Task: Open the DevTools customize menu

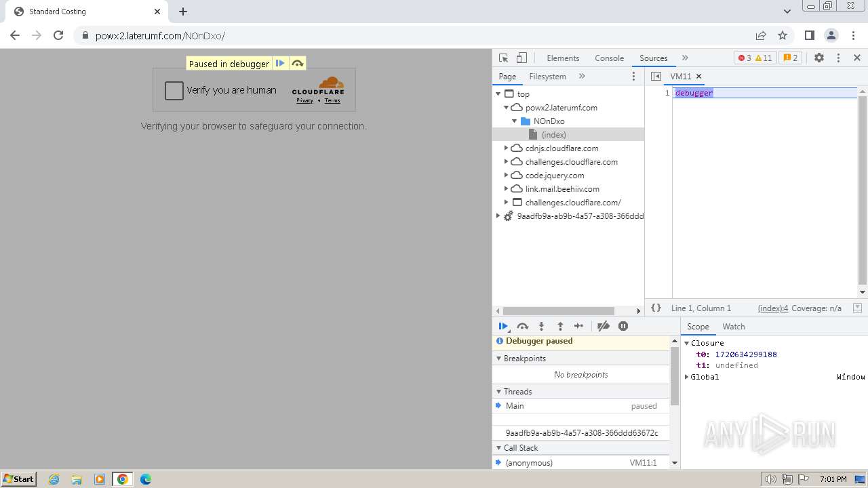Action: (838, 58)
